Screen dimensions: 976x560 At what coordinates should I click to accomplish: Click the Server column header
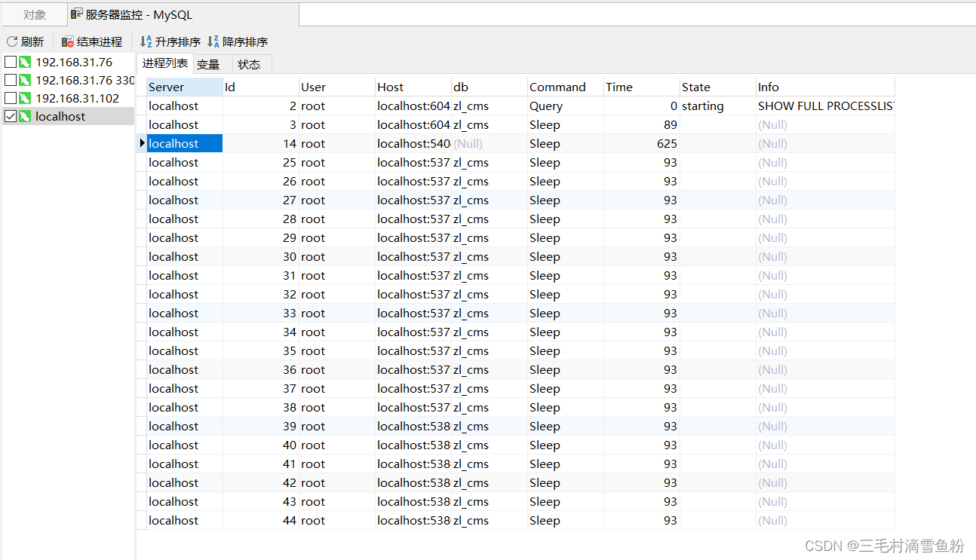[185, 87]
